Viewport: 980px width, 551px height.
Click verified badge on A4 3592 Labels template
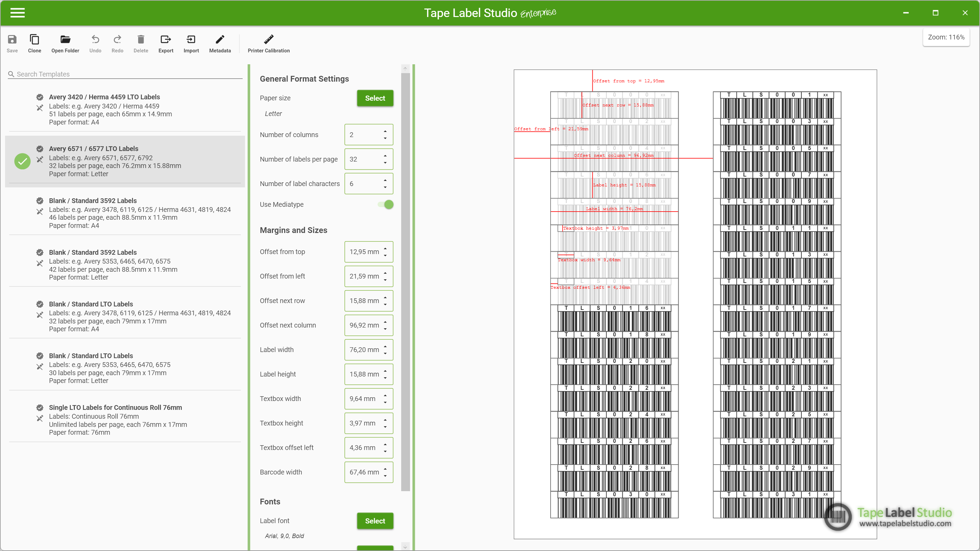[39, 201]
